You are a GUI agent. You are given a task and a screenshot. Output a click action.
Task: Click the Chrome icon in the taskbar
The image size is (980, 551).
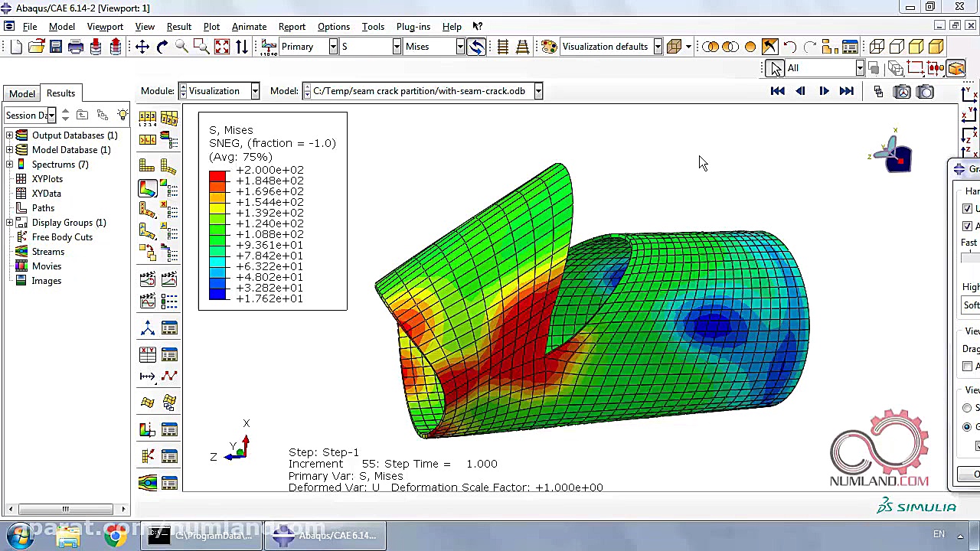coord(115,536)
